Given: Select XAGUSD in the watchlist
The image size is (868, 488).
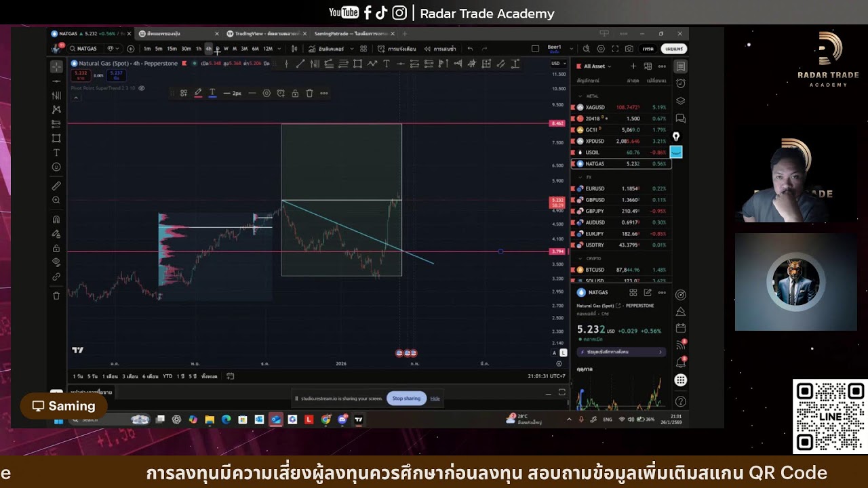Looking at the screenshot, I should pos(623,107).
